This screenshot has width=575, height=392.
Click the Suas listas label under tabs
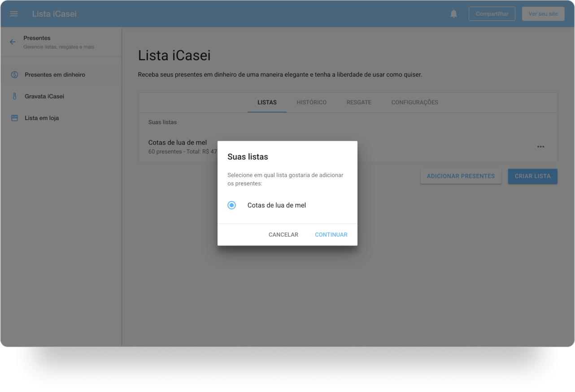tap(162, 122)
